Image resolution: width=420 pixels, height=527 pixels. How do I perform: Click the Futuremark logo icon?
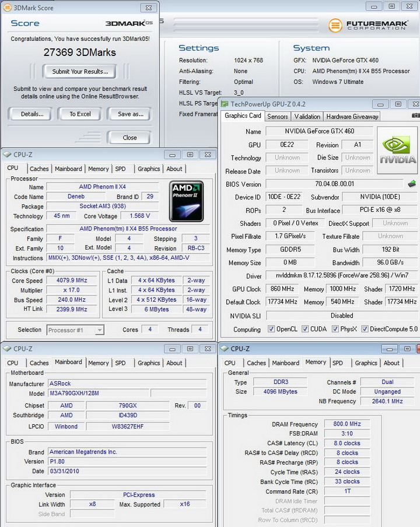pyautogui.click(x=335, y=26)
